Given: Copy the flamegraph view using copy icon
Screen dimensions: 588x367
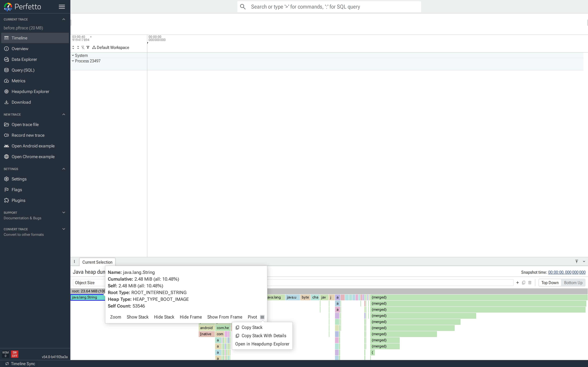Looking at the screenshot, I should coord(524,283).
